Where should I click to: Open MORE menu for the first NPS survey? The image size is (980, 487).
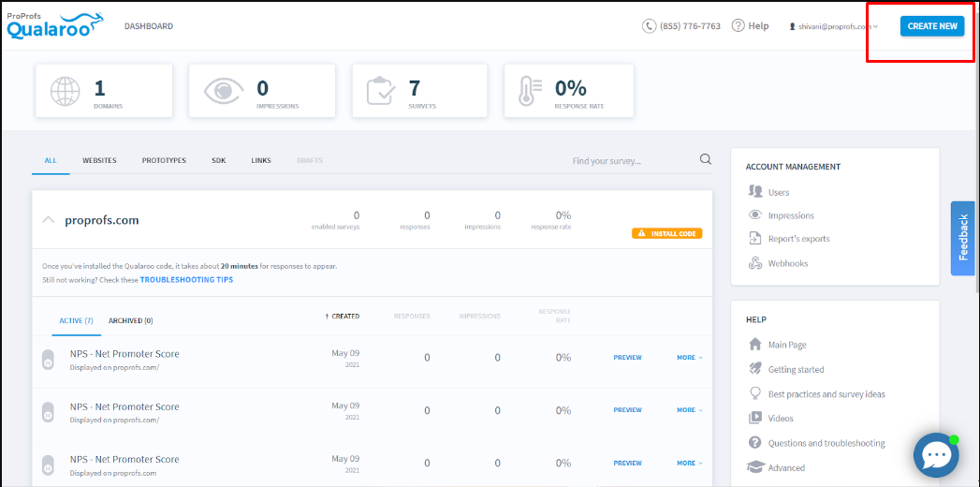690,358
